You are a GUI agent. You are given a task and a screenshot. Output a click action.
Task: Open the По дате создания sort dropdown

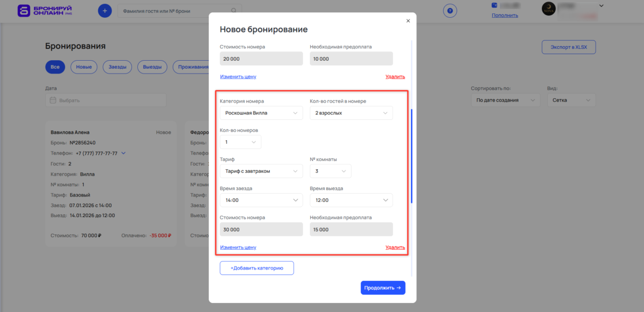click(505, 99)
